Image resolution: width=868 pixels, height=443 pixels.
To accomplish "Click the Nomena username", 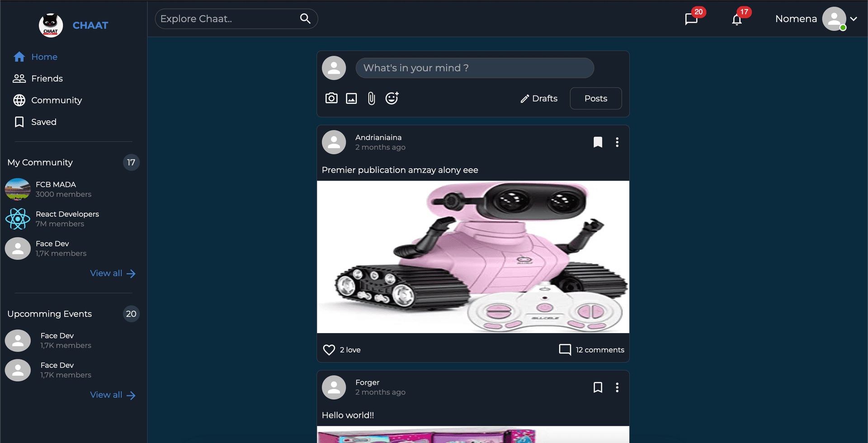I will coord(796,19).
